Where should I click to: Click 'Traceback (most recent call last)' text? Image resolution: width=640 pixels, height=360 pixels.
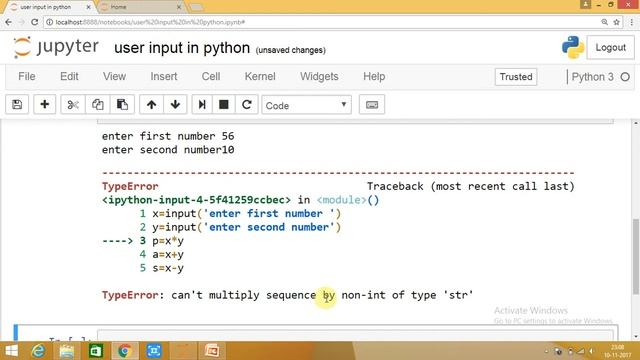pyautogui.click(x=471, y=187)
